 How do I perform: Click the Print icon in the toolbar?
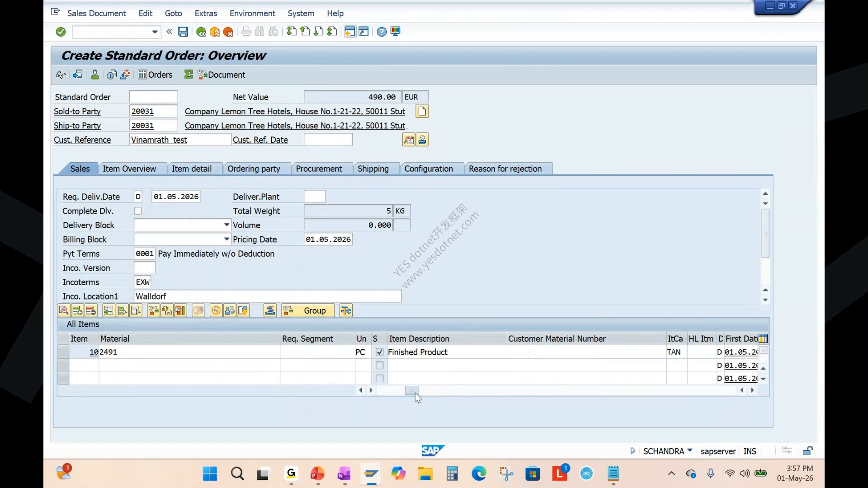(246, 32)
